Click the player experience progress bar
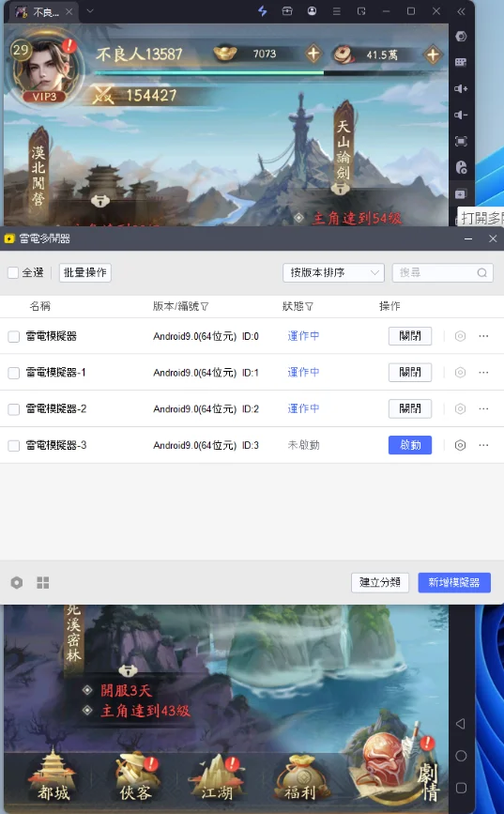Image resolution: width=504 pixels, height=814 pixels. (268, 73)
